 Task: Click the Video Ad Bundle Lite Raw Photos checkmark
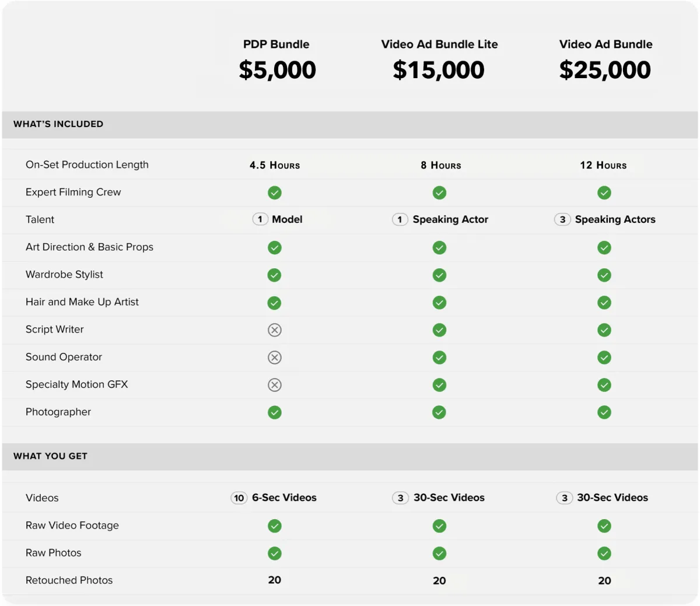tap(439, 554)
